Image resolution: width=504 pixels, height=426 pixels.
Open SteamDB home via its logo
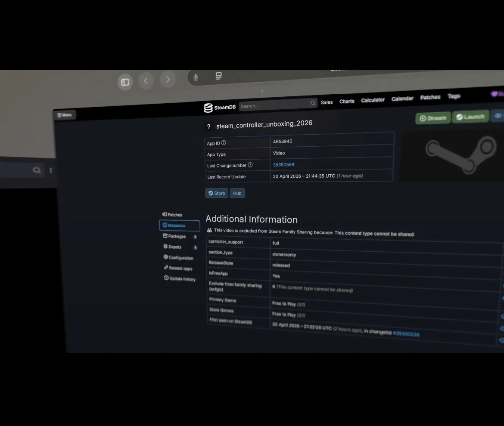click(220, 108)
